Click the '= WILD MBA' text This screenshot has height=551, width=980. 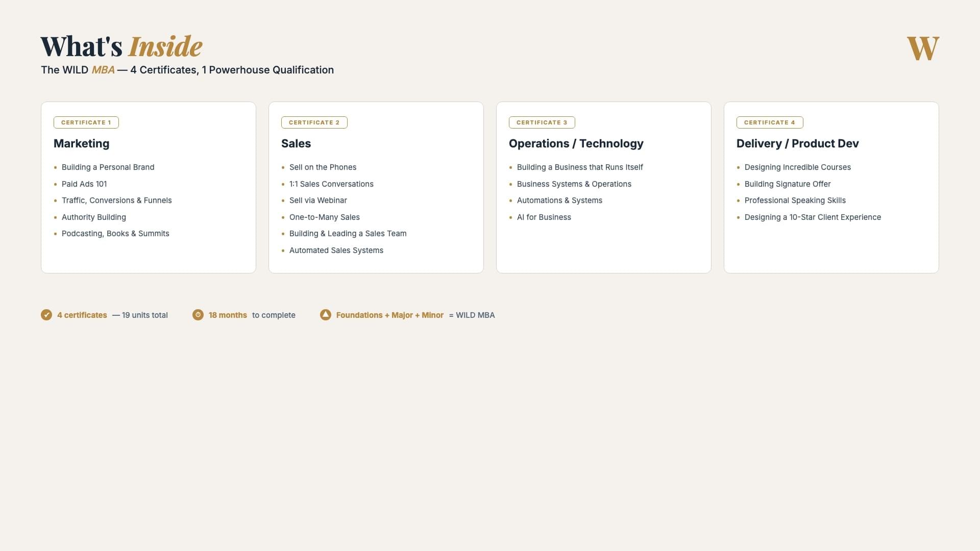point(472,315)
